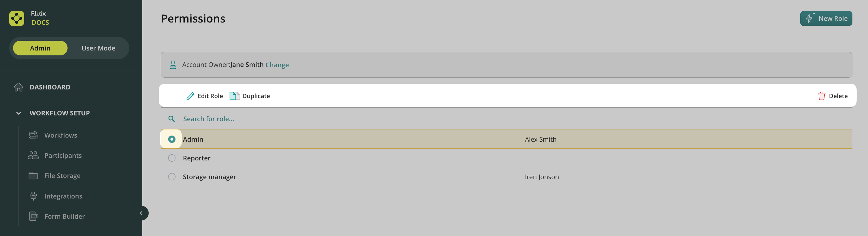Select the Reporter role radio button
868x236 pixels.
click(x=172, y=158)
